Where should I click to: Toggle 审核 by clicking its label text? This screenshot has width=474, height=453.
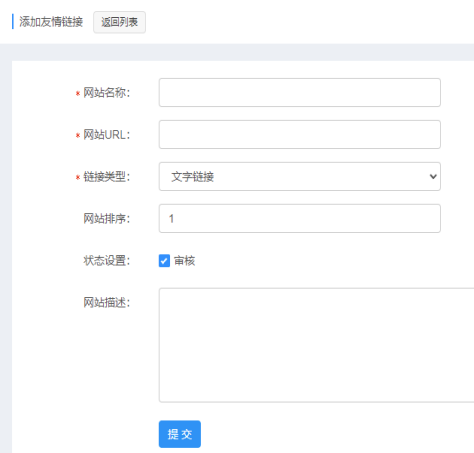pyautogui.click(x=184, y=261)
